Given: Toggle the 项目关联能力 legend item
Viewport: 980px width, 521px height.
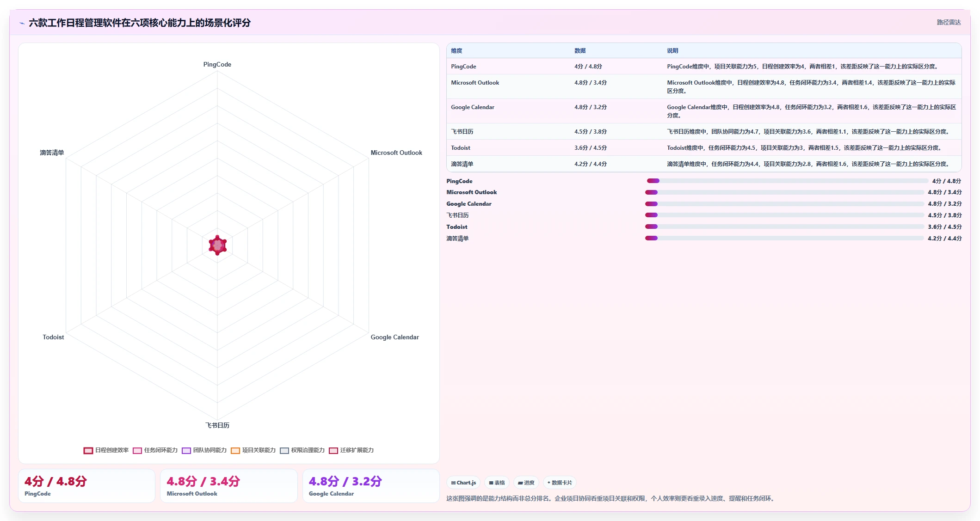Looking at the screenshot, I should coord(253,450).
